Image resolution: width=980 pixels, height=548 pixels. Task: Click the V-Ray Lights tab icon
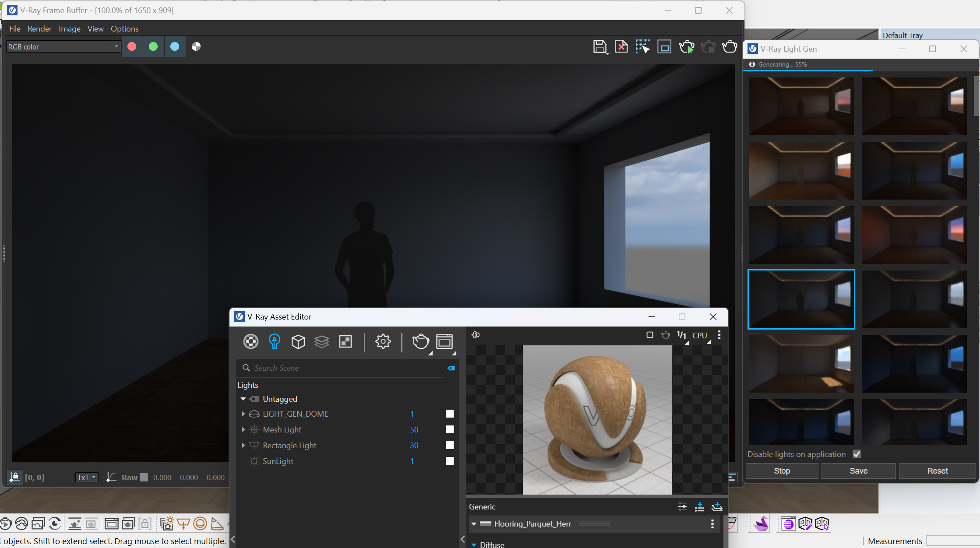pyautogui.click(x=274, y=341)
